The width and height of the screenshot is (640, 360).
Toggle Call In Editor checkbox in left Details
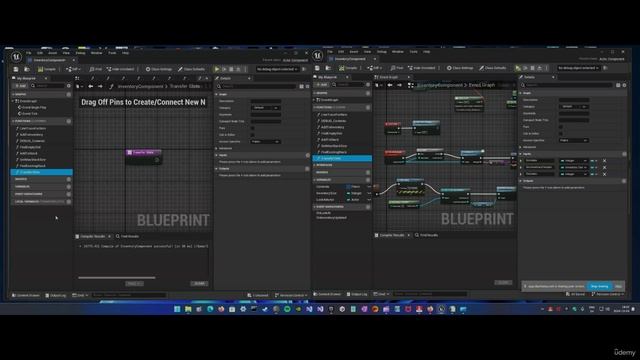tap(252, 135)
